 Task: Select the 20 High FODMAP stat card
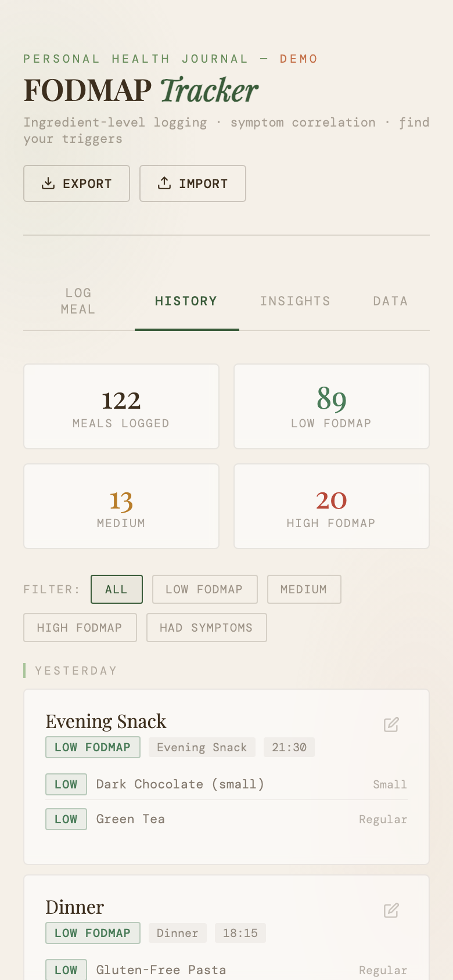tap(331, 506)
